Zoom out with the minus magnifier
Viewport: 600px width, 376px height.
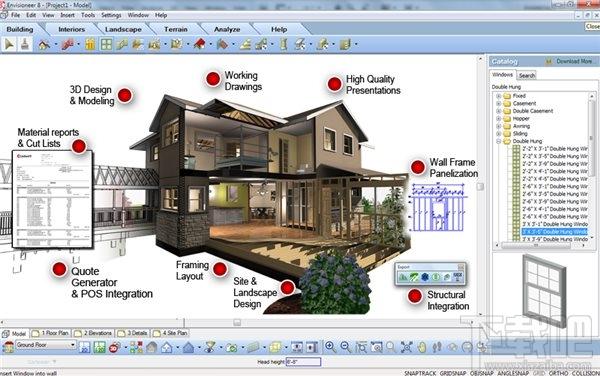pyautogui.click(x=346, y=347)
